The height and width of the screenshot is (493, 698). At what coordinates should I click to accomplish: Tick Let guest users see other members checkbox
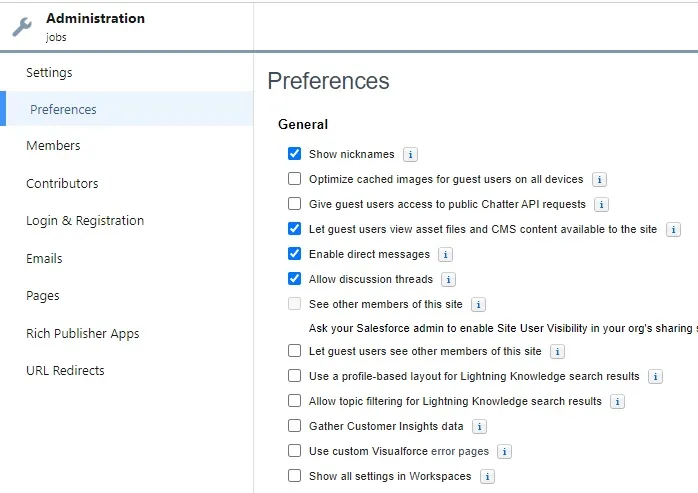[294, 351]
